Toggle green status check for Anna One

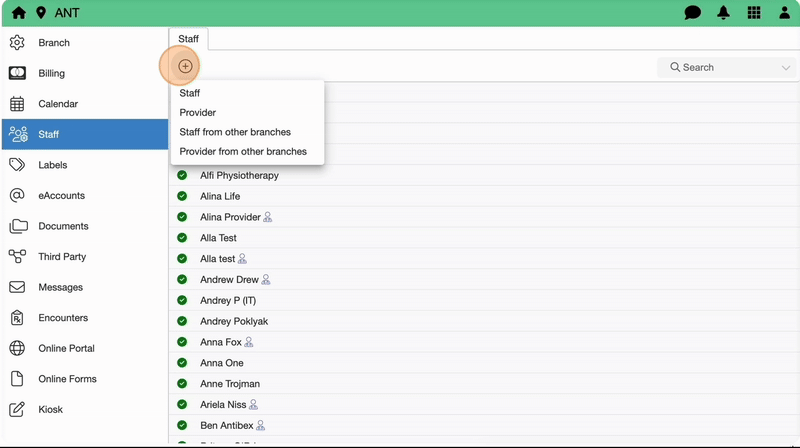pos(182,363)
